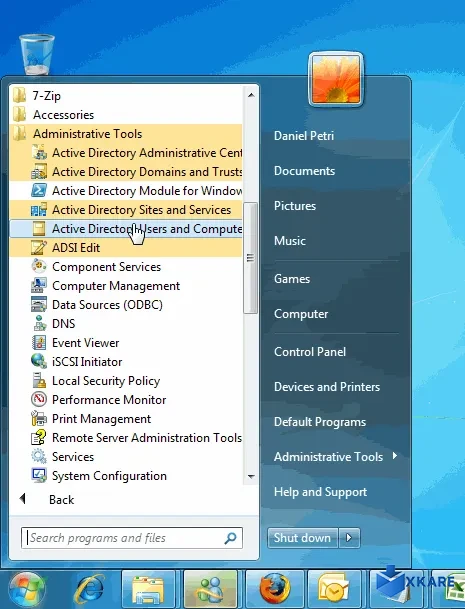
Task: Open Devices and Printers
Action: pyautogui.click(x=327, y=386)
